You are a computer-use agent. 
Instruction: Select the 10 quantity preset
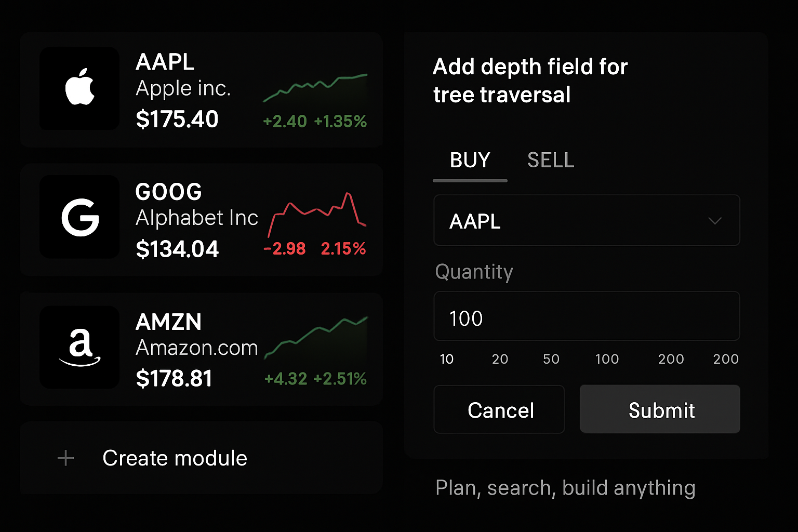tap(447, 359)
